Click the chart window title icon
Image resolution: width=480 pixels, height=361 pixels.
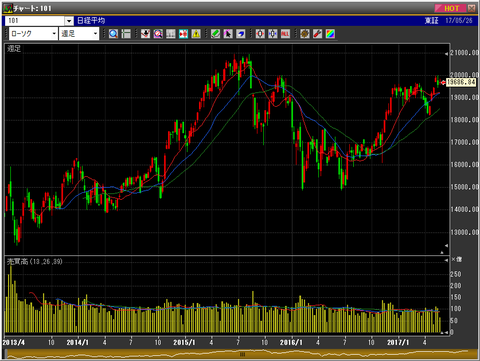(8, 8)
